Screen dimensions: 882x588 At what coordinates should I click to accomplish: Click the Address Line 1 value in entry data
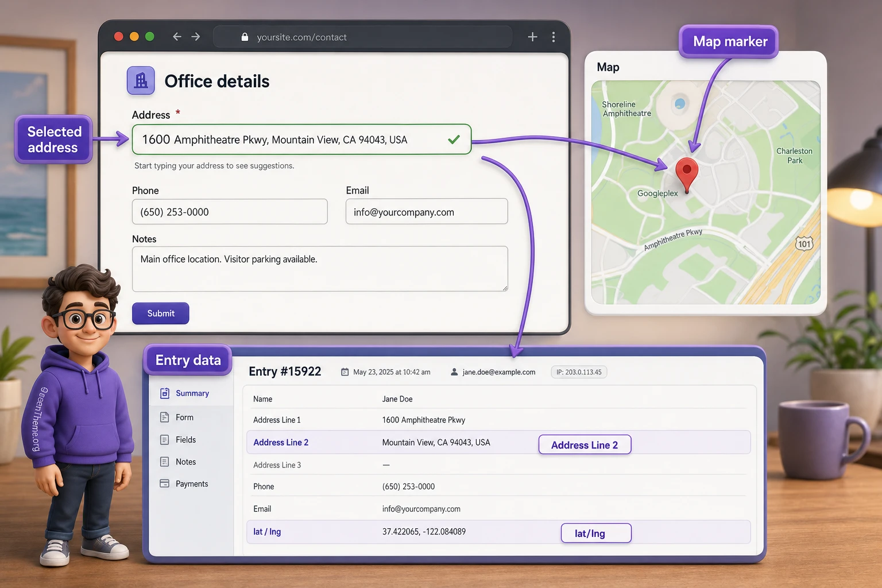pos(424,420)
